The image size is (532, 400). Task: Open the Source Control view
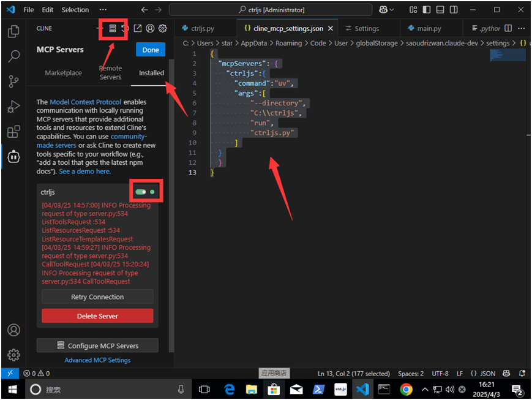coord(13,81)
